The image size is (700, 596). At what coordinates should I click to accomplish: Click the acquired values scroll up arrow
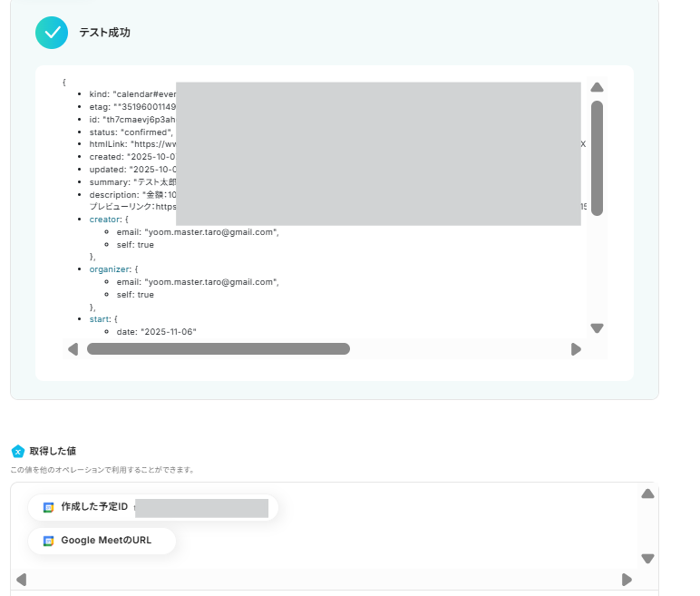(x=647, y=493)
